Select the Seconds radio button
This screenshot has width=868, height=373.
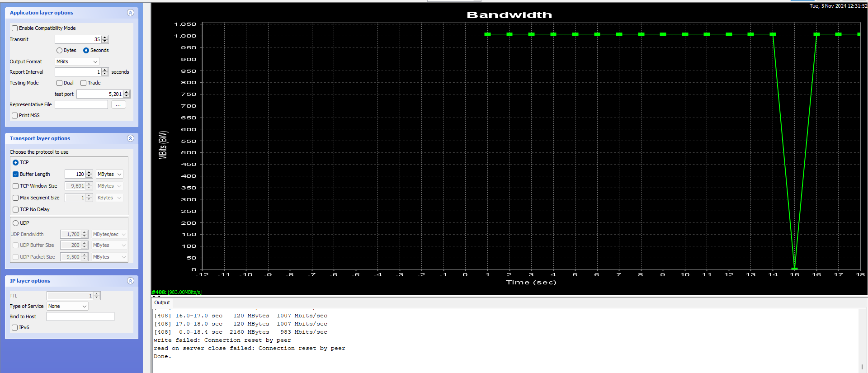click(86, 50)
